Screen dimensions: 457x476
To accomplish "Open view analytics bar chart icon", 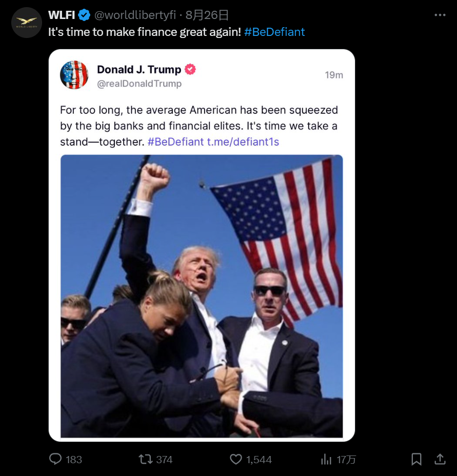I will [326, 459].
